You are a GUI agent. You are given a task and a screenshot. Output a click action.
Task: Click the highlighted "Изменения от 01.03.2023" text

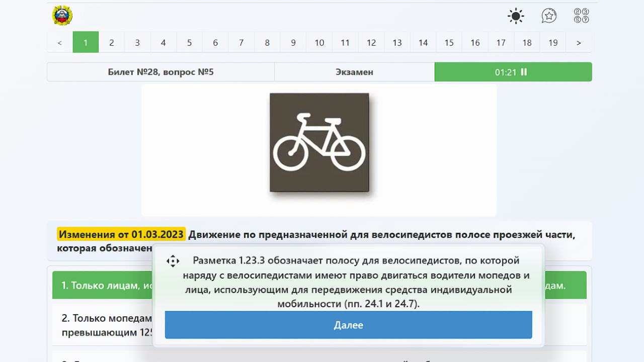point(122,233)
